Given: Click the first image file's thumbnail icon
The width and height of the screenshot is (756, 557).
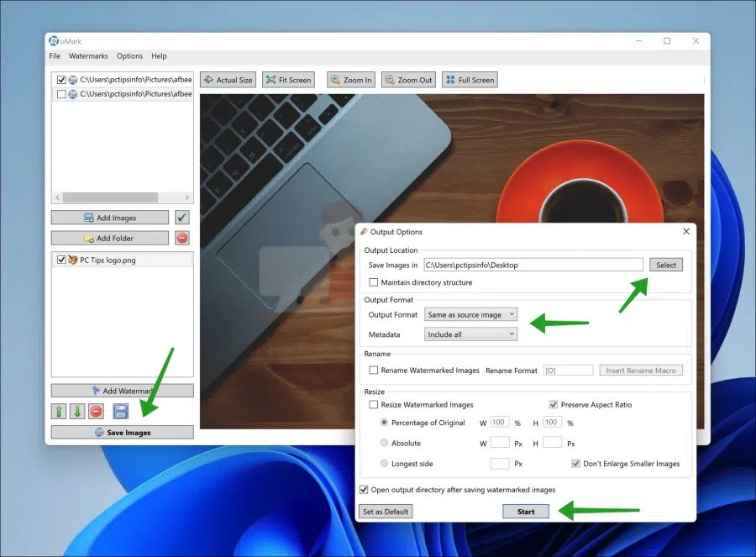Looking at the screenshot, I should click(x=73, y=80).
